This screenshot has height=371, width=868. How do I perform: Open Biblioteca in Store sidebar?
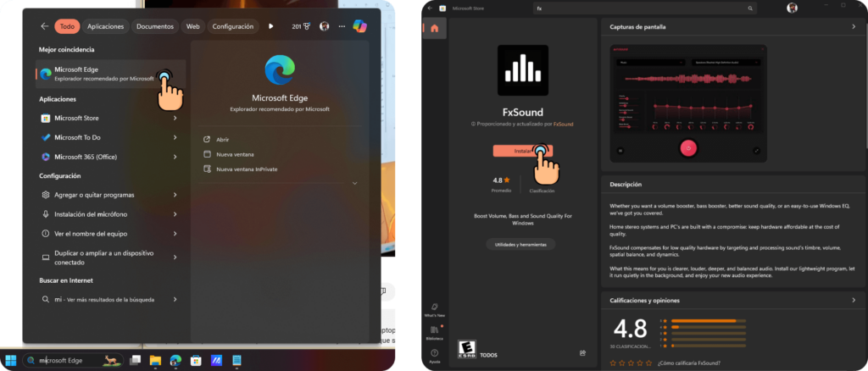[435, 330]
